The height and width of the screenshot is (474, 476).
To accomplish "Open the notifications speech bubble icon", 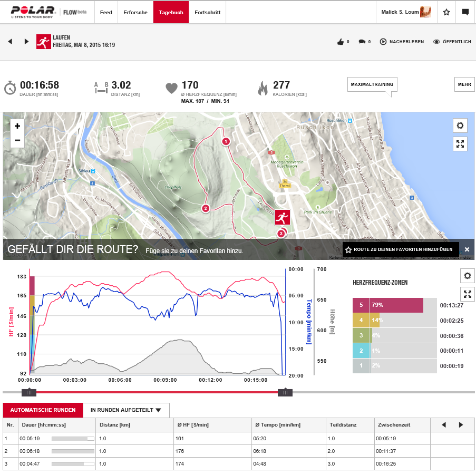I will click(465, 12).
